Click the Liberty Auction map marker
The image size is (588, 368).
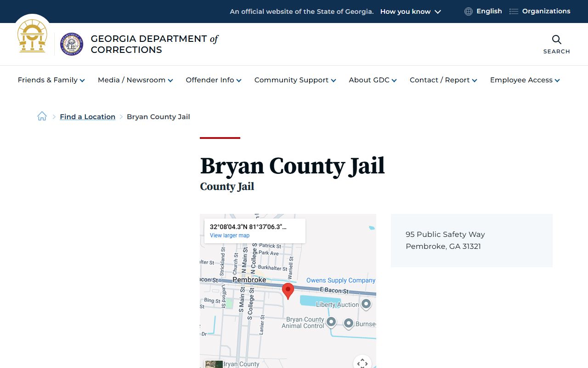(x=366, y=304)
